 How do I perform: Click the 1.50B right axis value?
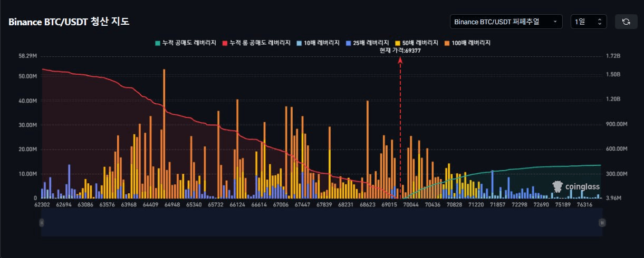tap(613, 75)
